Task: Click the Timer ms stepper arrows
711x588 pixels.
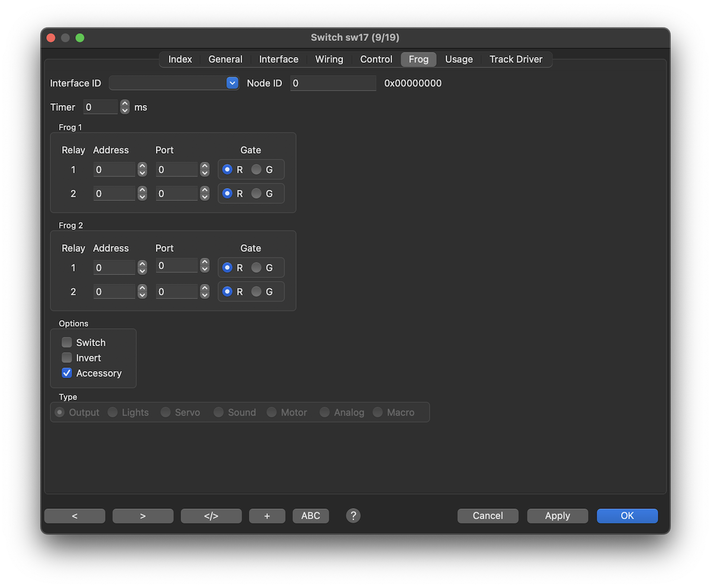Action: pyautogui.click(x=124, y=107)
